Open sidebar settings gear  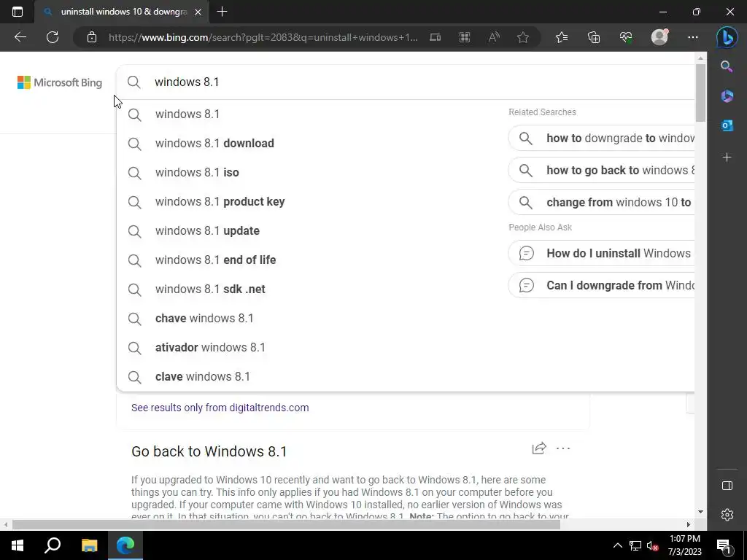(x=727, y=515)
